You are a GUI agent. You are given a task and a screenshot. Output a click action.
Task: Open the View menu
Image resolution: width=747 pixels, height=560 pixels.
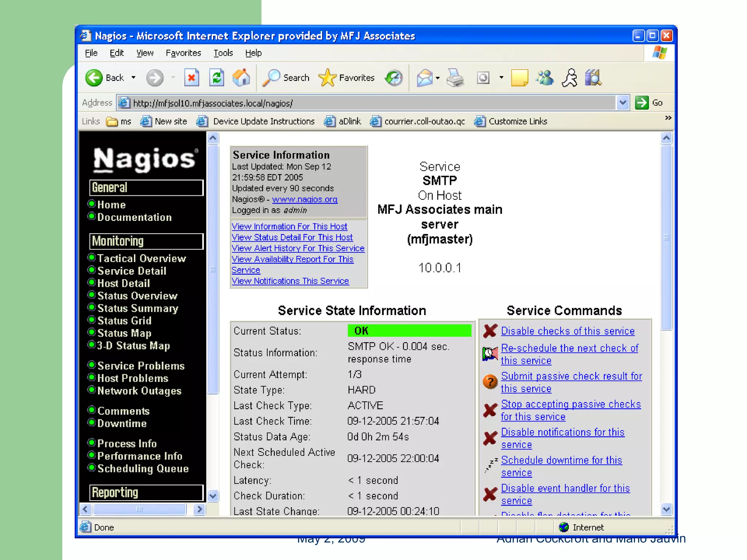click(x=145, y=53)
